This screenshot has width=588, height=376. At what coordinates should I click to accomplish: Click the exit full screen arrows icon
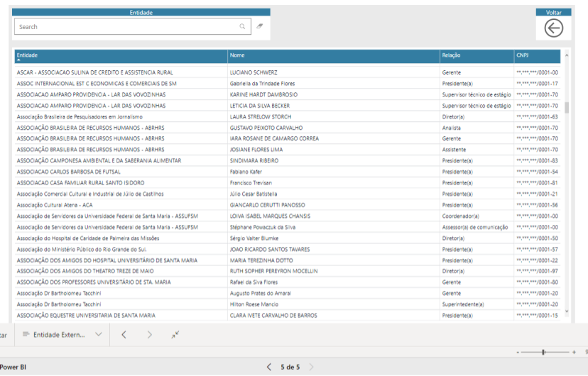tap(175, 334)
